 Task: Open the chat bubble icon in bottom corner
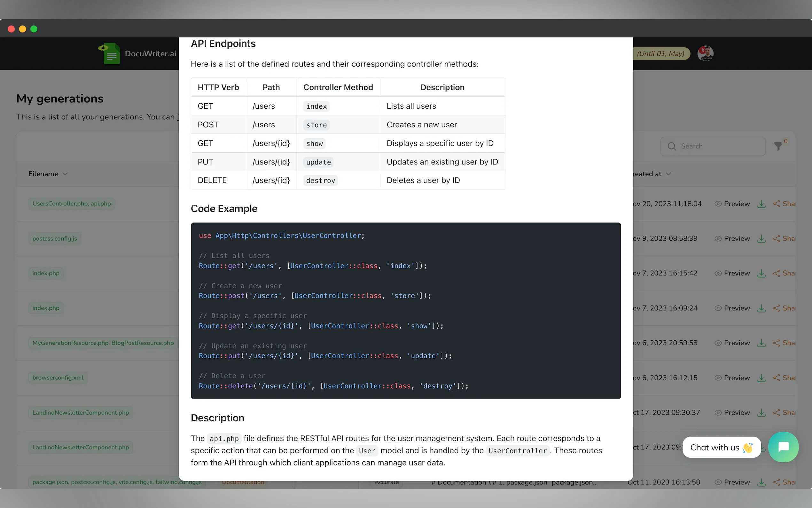coord(783,447)
